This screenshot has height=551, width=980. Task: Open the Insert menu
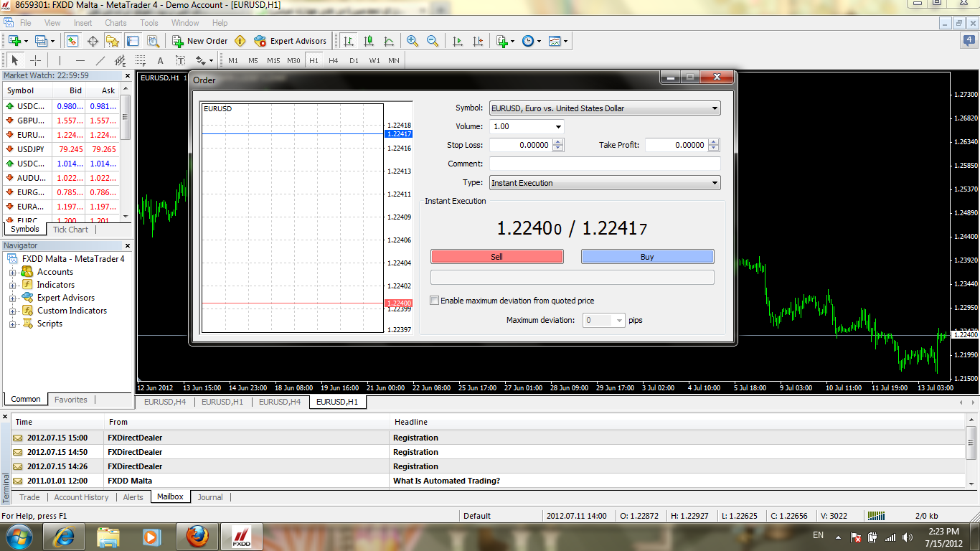(83, 23)
